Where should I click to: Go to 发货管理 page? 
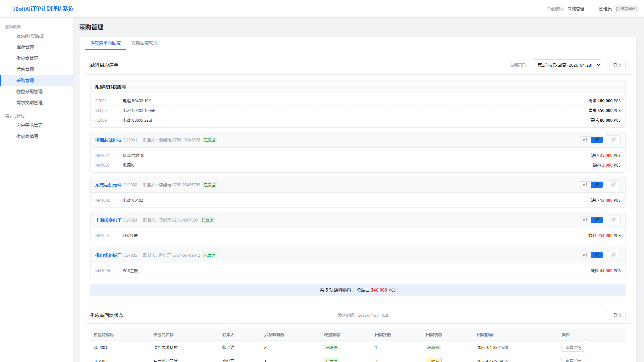37,69
